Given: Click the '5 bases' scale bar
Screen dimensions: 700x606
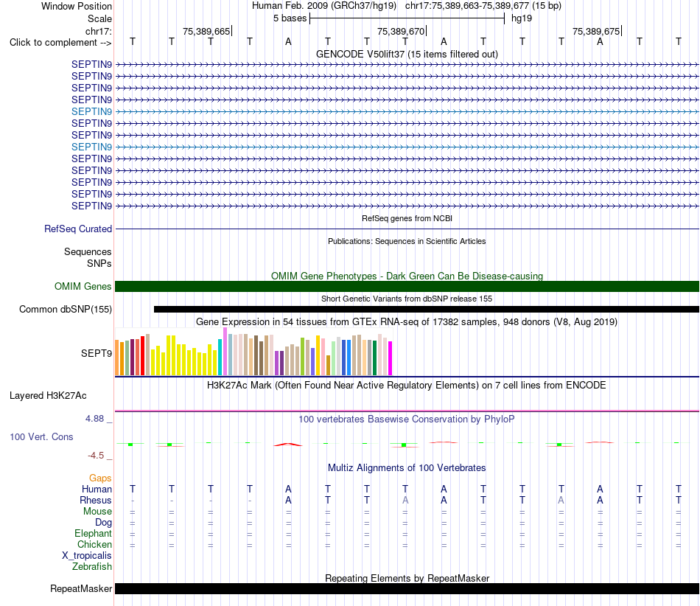Looking at the screenshot, I should [x=407, y=18].
